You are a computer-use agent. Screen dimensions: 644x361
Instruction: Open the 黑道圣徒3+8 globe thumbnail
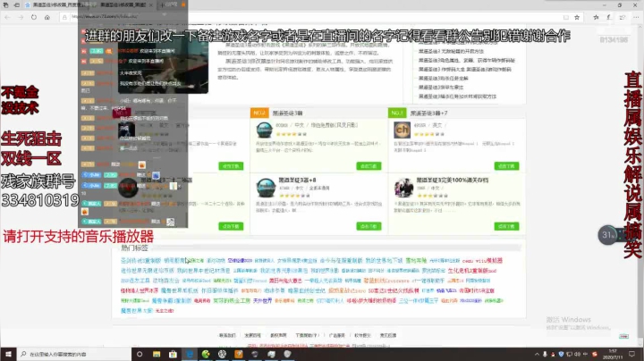(x=266, y=188)
